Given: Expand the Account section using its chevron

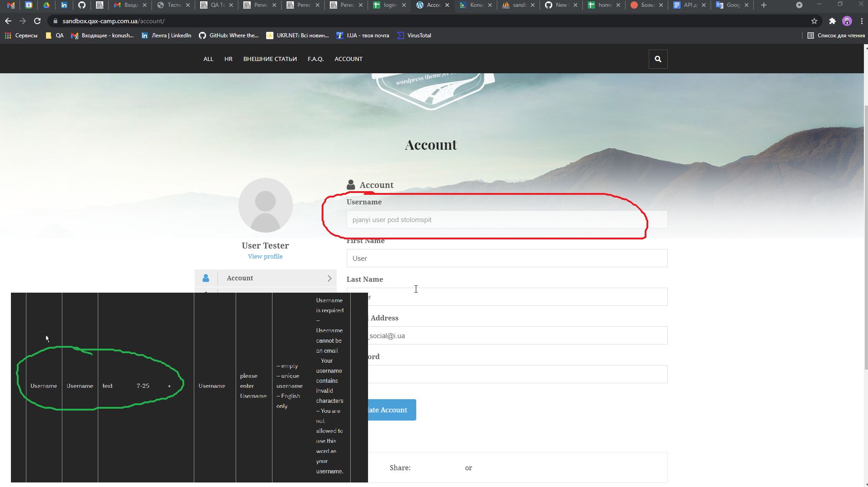Looking at the screenshot, I should (329, 278).
